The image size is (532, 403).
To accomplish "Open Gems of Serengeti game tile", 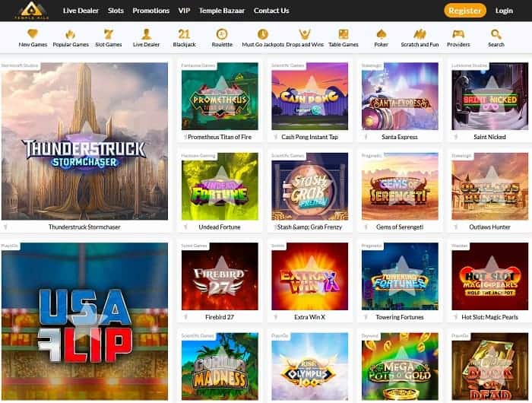I will [x=400, y=186].
